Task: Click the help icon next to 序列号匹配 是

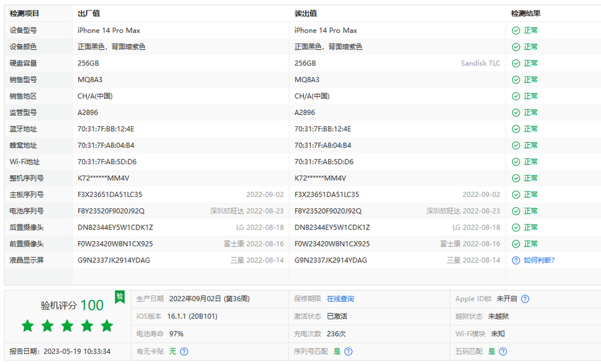Action: pyautogui.click(x=349, y=351)
